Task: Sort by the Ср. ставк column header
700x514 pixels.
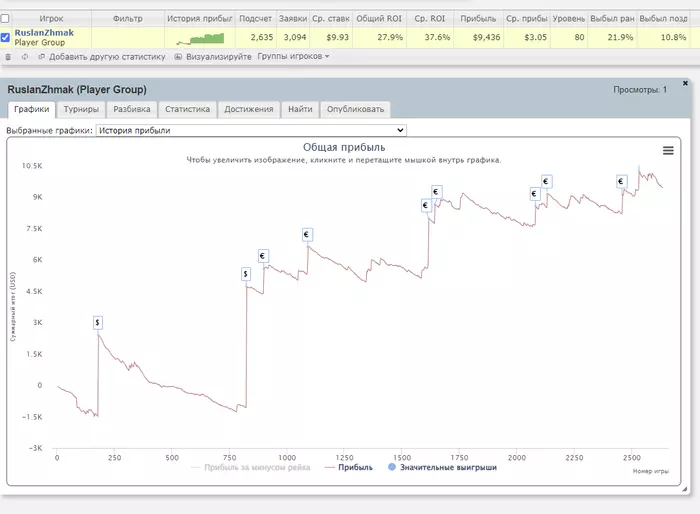Action: point(331,19)
